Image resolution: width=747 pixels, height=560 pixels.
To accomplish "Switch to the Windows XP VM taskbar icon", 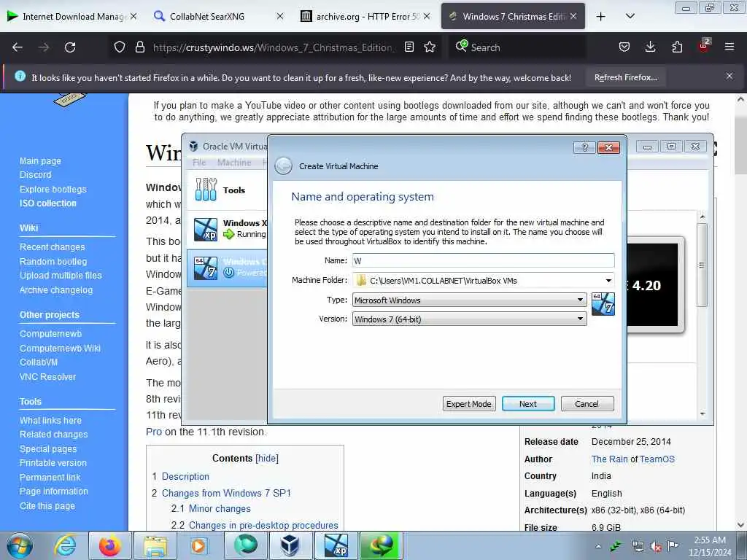I will click(336, 545).
